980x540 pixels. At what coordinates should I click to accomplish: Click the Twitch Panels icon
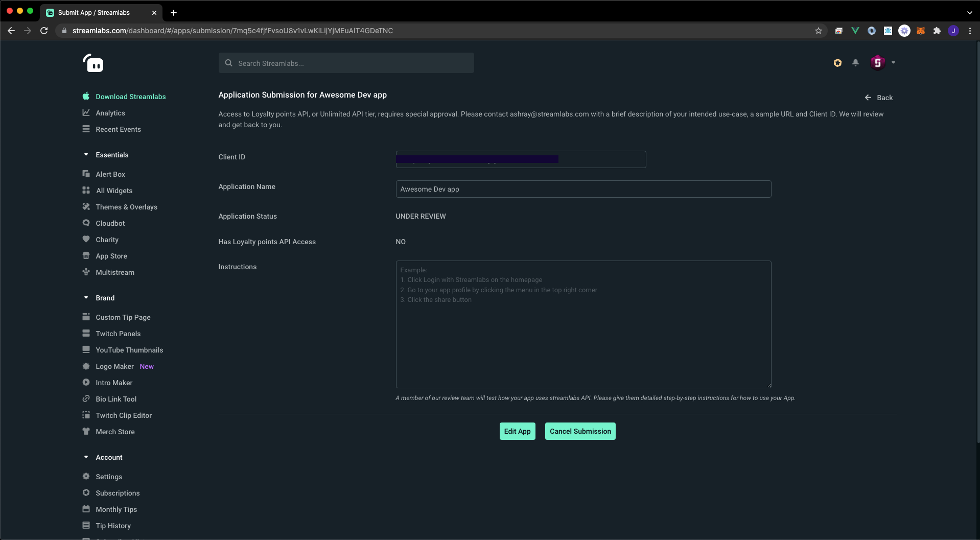[x=86, y=333]
